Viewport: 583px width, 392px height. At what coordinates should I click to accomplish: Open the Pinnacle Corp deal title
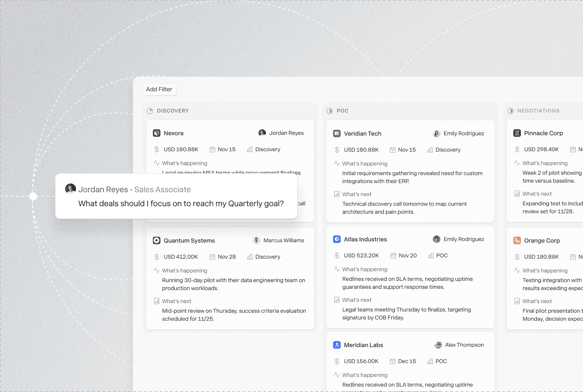point(544,133)
